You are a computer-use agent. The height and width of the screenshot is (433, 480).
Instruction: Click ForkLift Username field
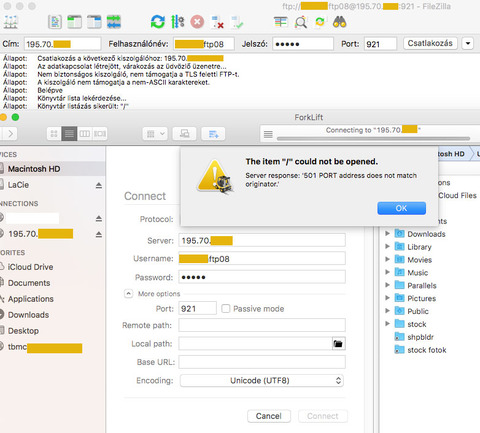[262, 259]
